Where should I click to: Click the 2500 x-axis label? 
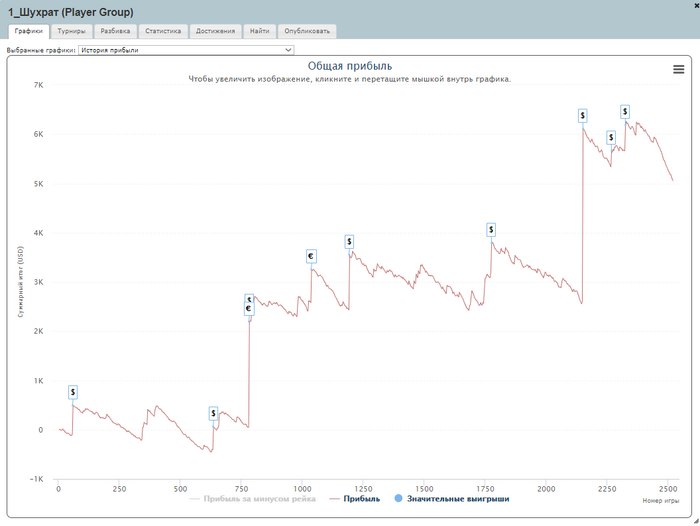[x=668, y=489]
